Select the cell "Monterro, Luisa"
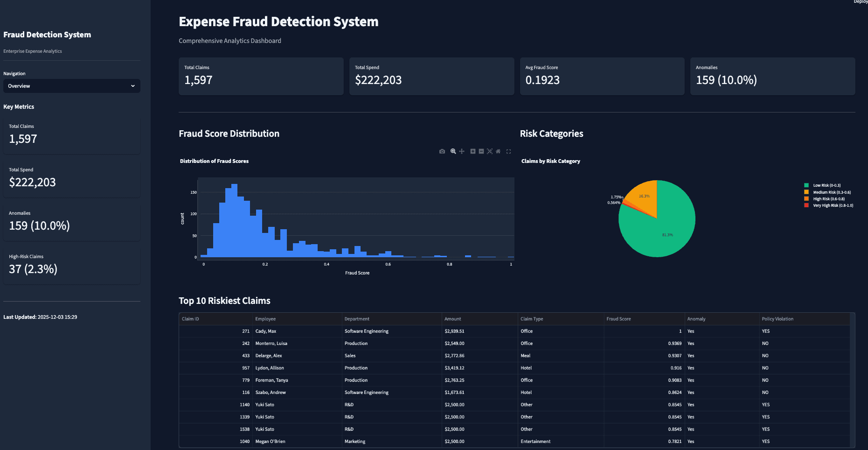Screen dimensions: 868x450 point(297,343)
